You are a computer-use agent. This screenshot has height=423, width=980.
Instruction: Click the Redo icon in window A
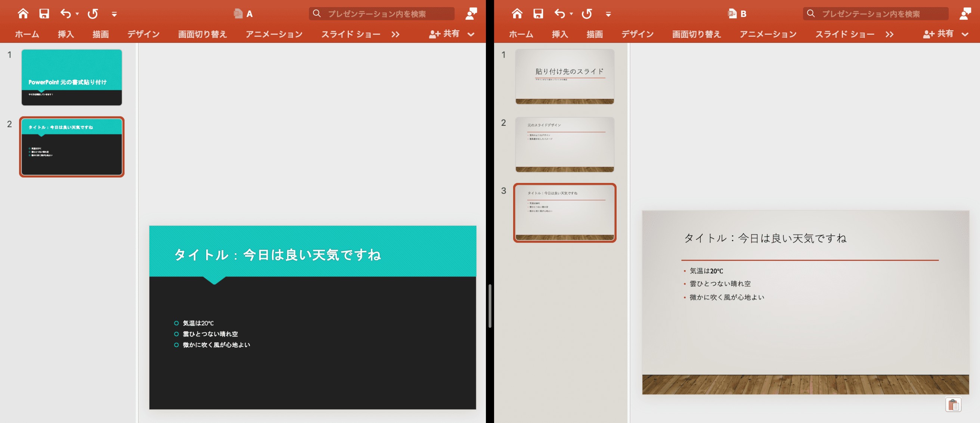click(93, 14)
